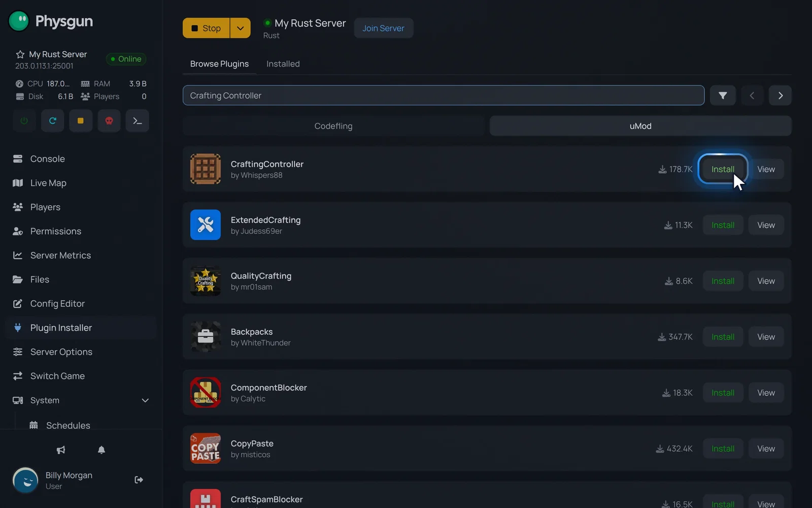Screen dimensions: 812x508
Task: Go to next page arrow
Action: [x=781, y=96]
